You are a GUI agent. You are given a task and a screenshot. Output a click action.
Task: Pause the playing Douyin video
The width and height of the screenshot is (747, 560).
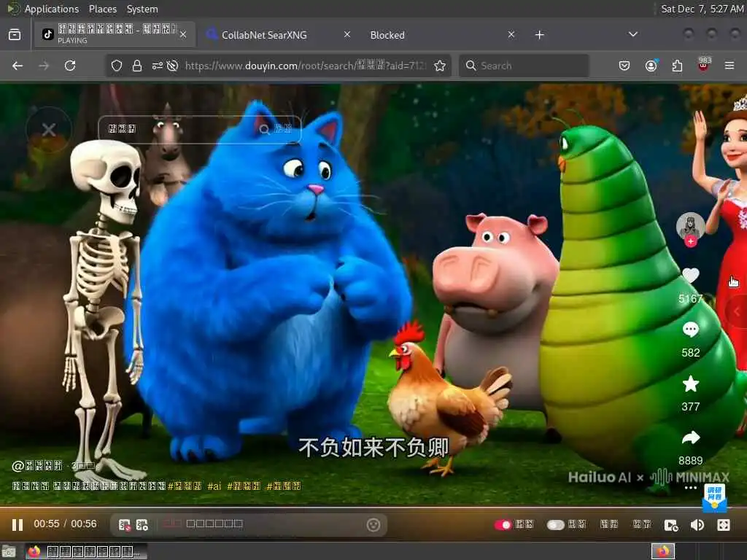pyautogui.click(x=18, y=525)
